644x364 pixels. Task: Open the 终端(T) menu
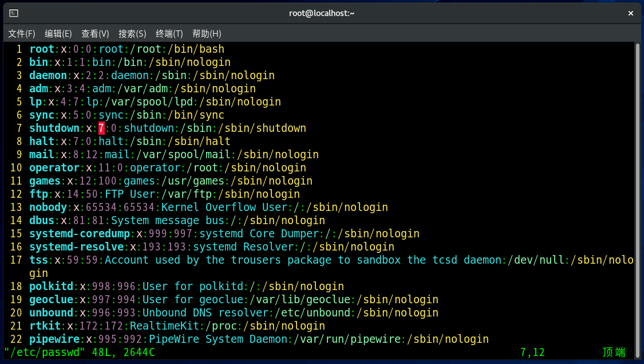(x=169, y=34)
